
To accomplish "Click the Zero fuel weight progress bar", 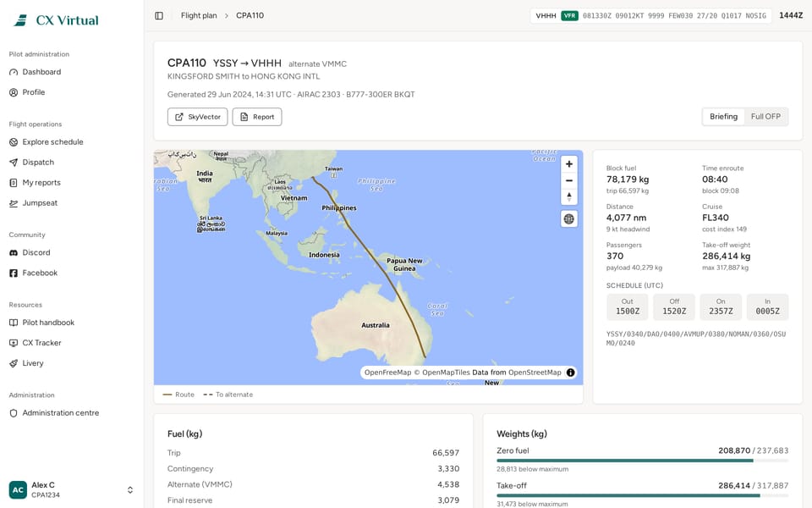I will (x=642, y=461).
